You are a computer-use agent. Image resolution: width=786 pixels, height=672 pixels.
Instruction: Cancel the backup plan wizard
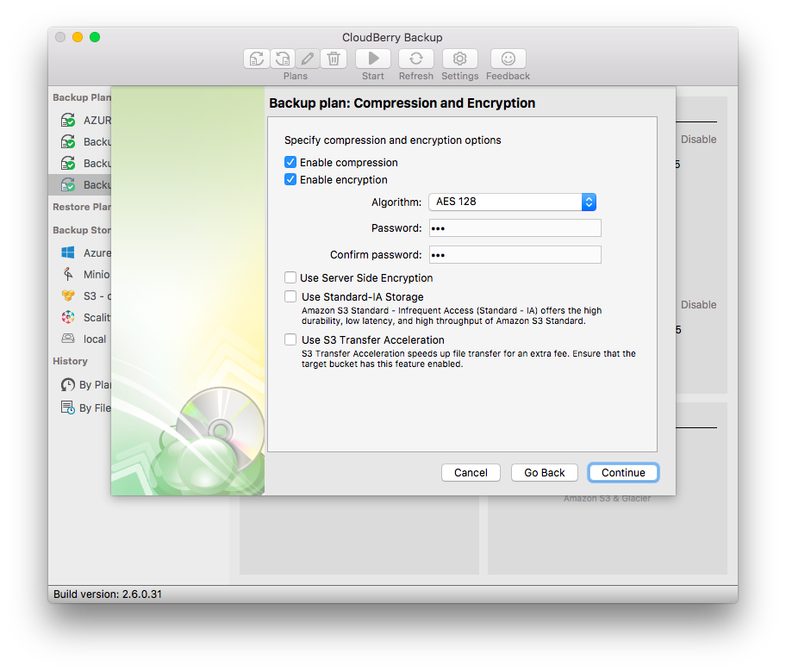(471, 472)
